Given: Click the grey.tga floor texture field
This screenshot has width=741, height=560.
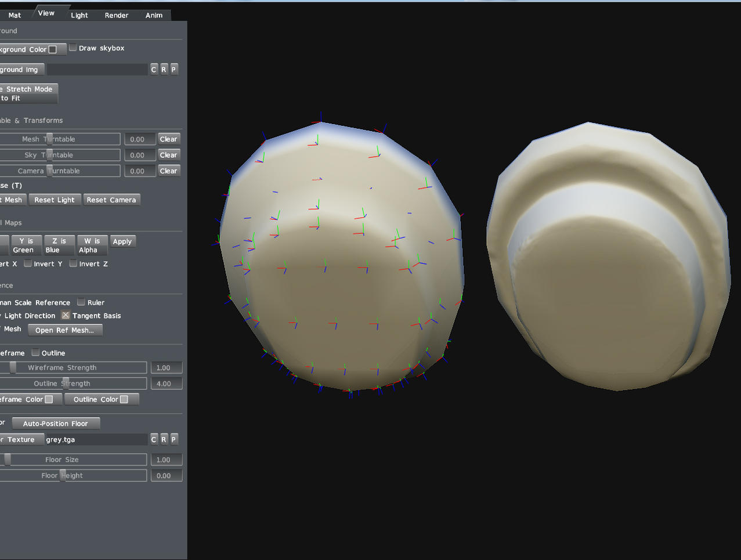Looking at the screenshot, I should coord(96,439).
